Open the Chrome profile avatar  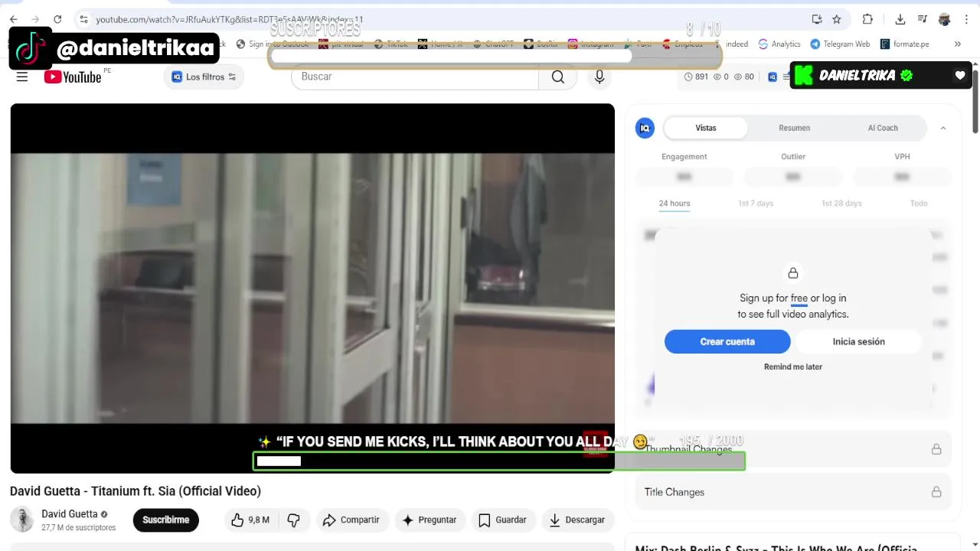944,19
